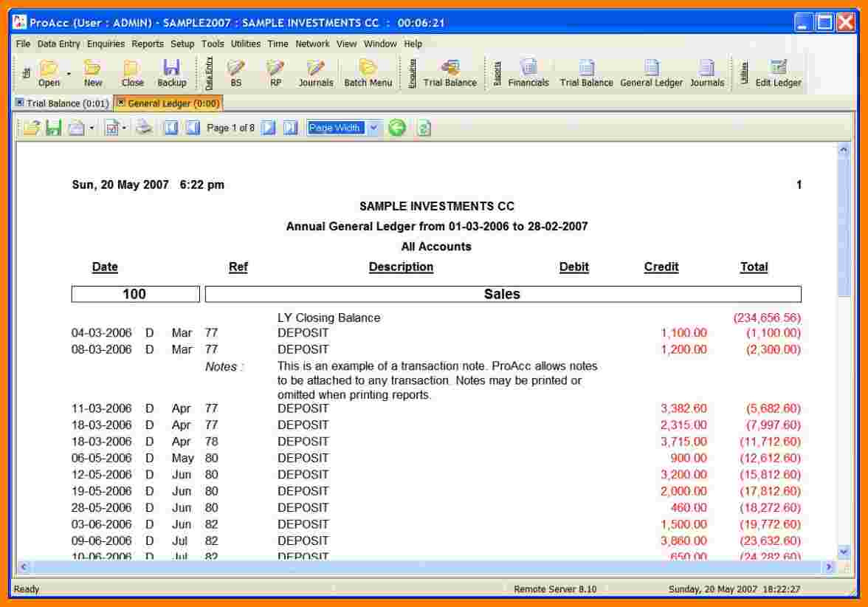Save report with green disk icon
This screenshot has height=607, width=868.
53,128
